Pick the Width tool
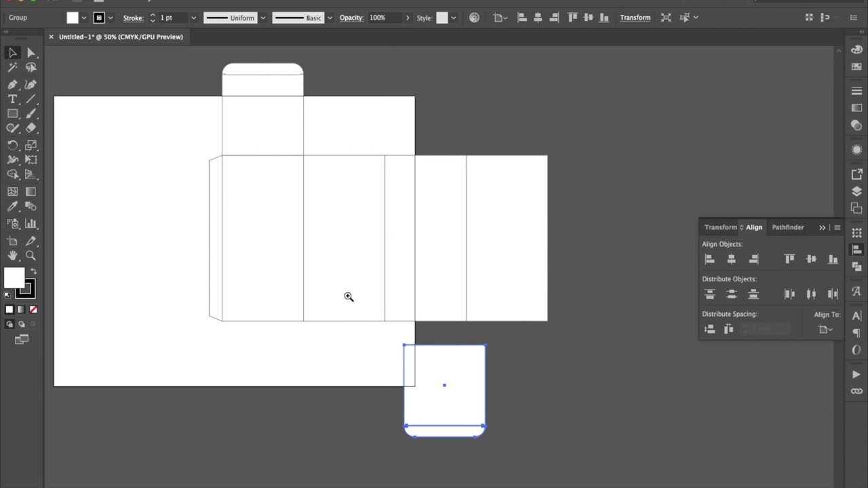Screen dimensions: 868x488 [13, 160]
